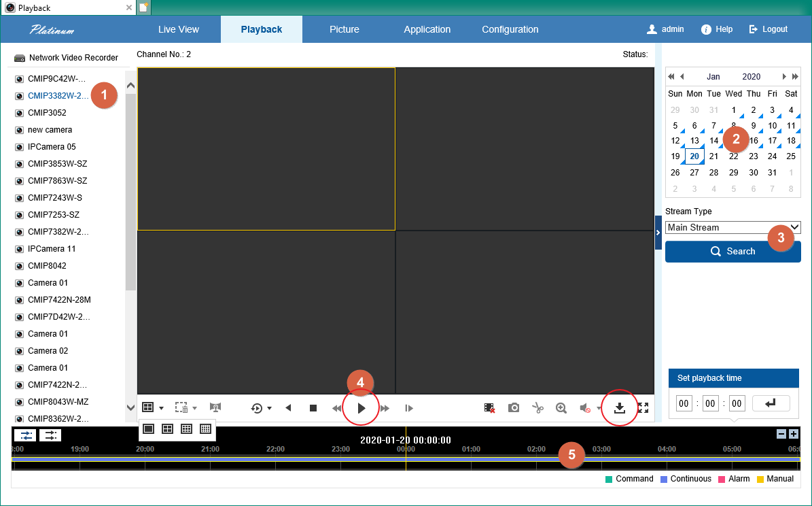Switch to the Live View tab
Screen dimensions: 812x506
(179, 29)
